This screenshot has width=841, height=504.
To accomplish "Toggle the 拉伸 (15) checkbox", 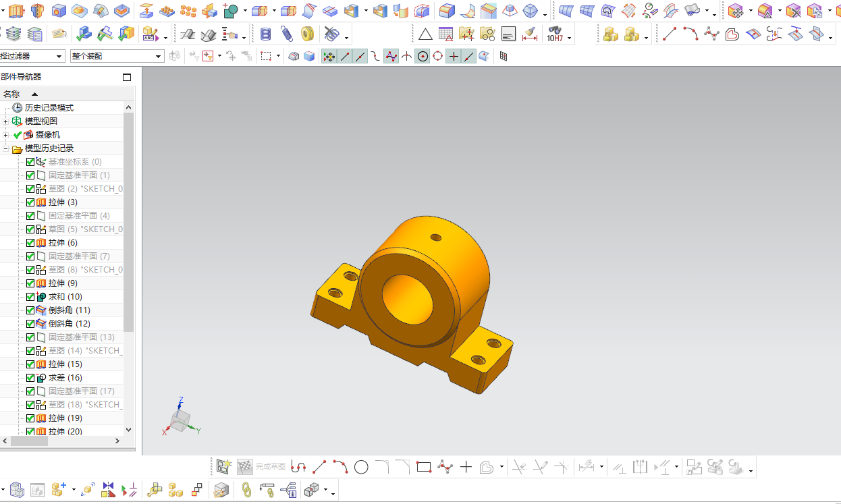I will click(30, 364).
